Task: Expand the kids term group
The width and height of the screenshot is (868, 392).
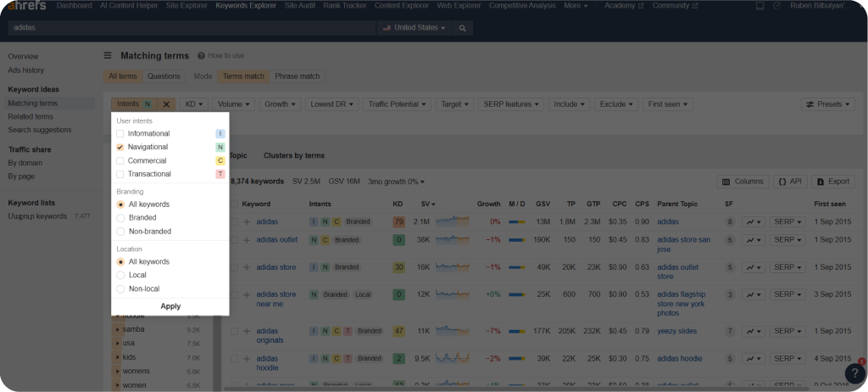Action: (117, 357)
